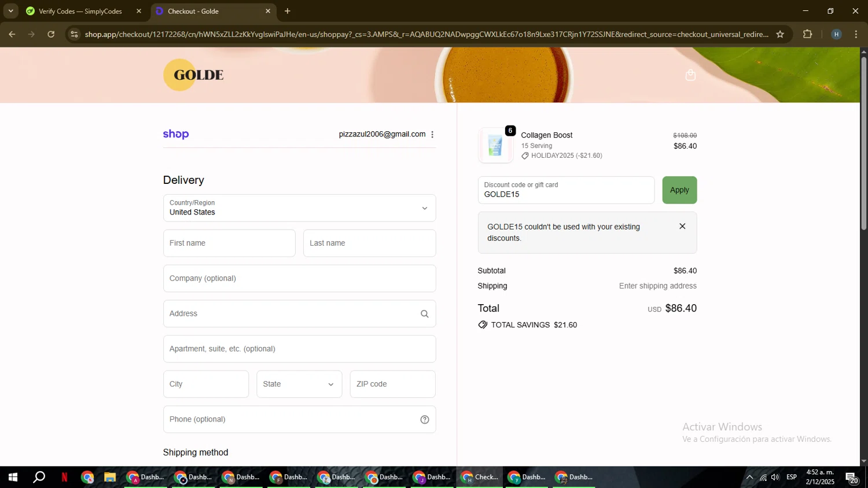The width and height of the screenshot is (868, 488).
Task: Open the browser extensions puzzle icon
Action: coord(808,34)
